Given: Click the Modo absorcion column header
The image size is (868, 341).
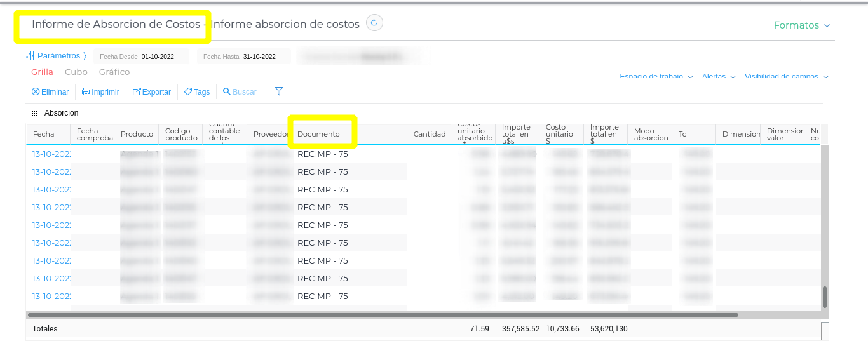Looking at the screenshot, I should pos(649,134).
